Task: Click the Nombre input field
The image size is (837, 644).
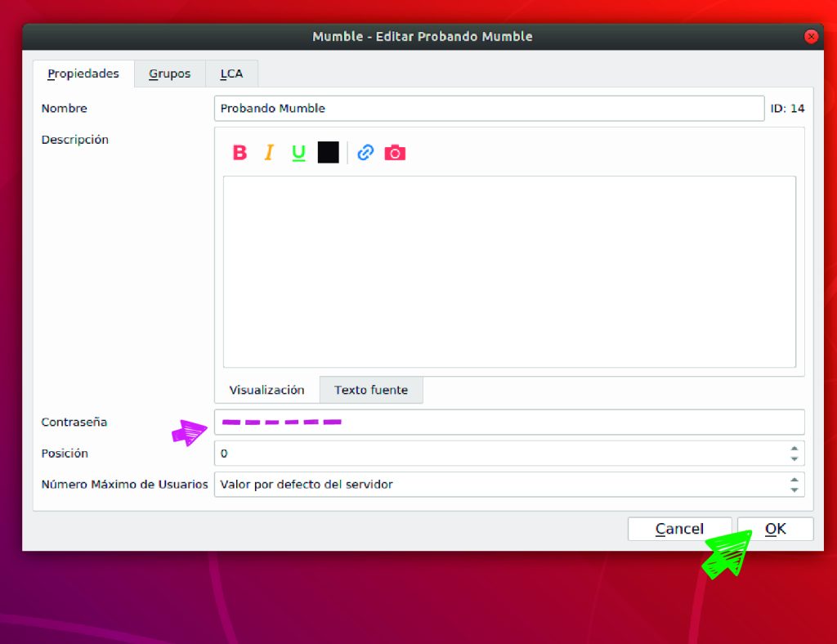Action: pos(489,109)
